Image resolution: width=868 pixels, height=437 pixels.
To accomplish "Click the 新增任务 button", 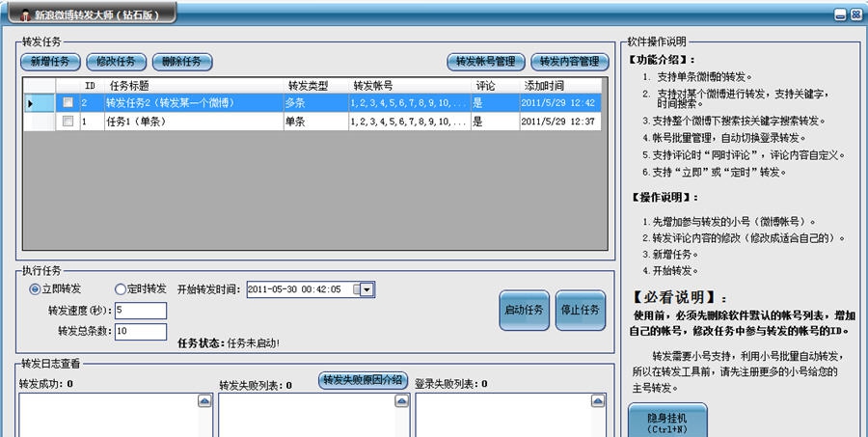I will point(50,62).
